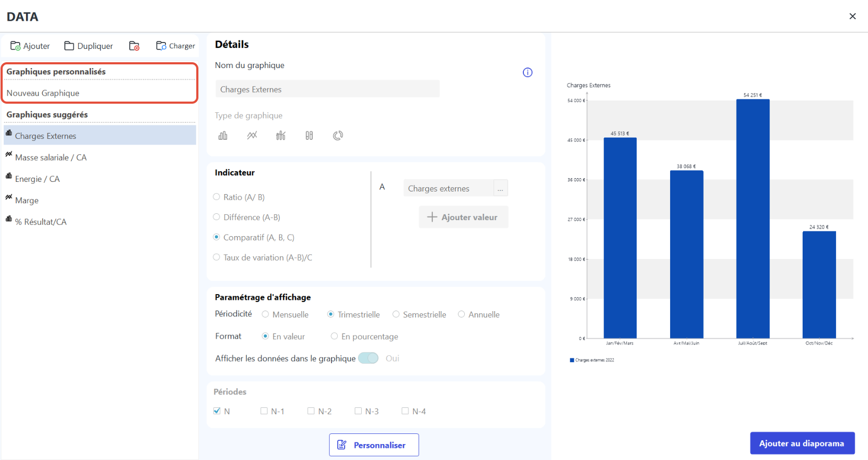Viewport: 868px width, 460px height.
Task: Pick the donut chart type icon
Action: click(x=338, y=136)
